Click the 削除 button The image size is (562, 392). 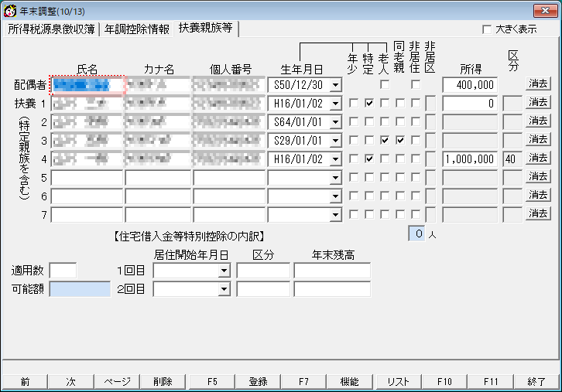click(x=163, y=381)
